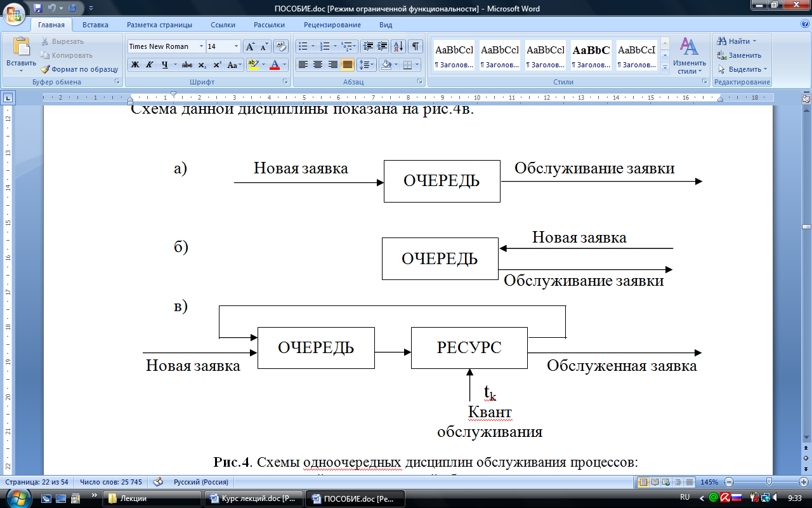The width and height of the screenshot is (812, 508).
Task: Switch to the Рецензирование tab
Action: tap(332, 25)
